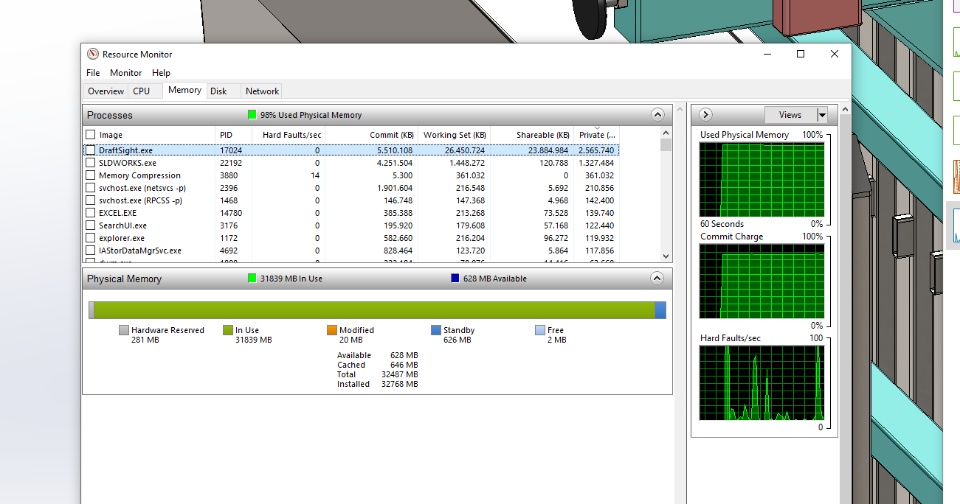Screen dimensions: 960x504
Task: Check the svchost.exe (RPCSS -p) checkbox
Action: pos(91,200)
